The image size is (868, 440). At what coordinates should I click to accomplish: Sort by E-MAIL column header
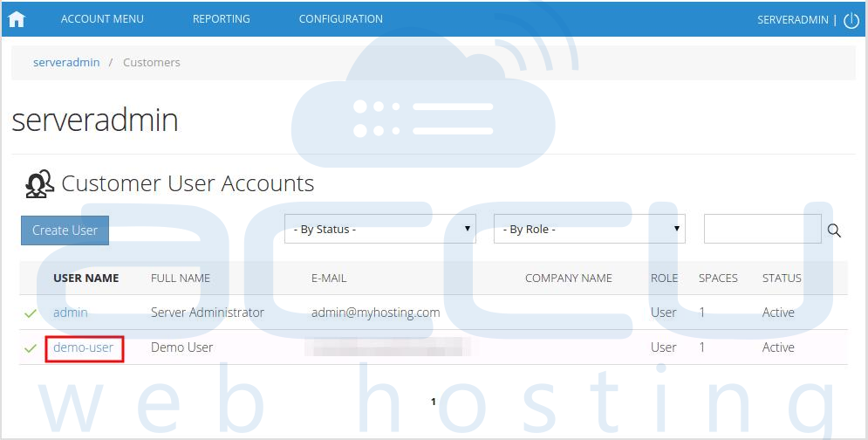[x=329, y=278]
